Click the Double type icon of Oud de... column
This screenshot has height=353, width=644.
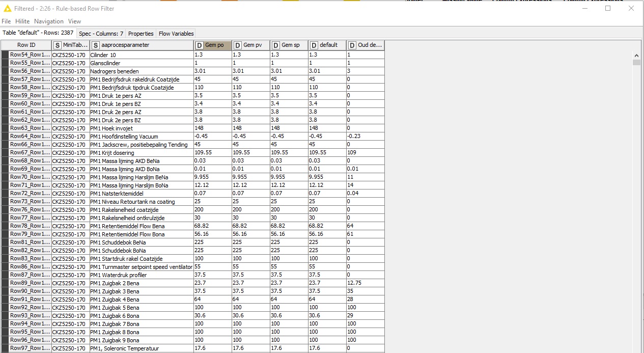click(x=352, y=45)
